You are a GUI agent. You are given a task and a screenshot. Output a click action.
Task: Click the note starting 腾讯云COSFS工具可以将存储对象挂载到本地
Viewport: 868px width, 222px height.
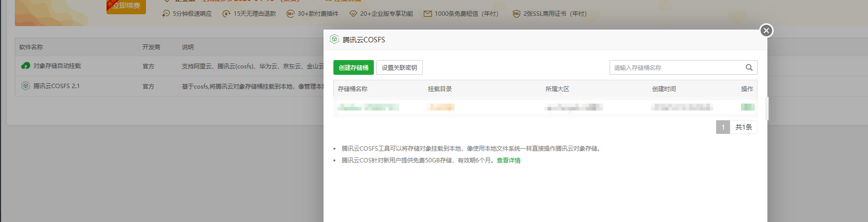coord(471,149)
